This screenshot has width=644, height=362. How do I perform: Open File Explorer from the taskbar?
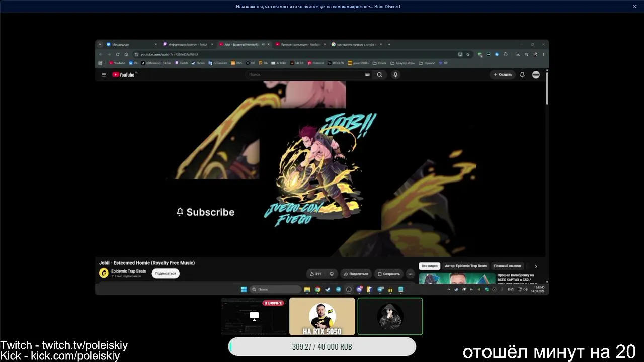point(307,289)
